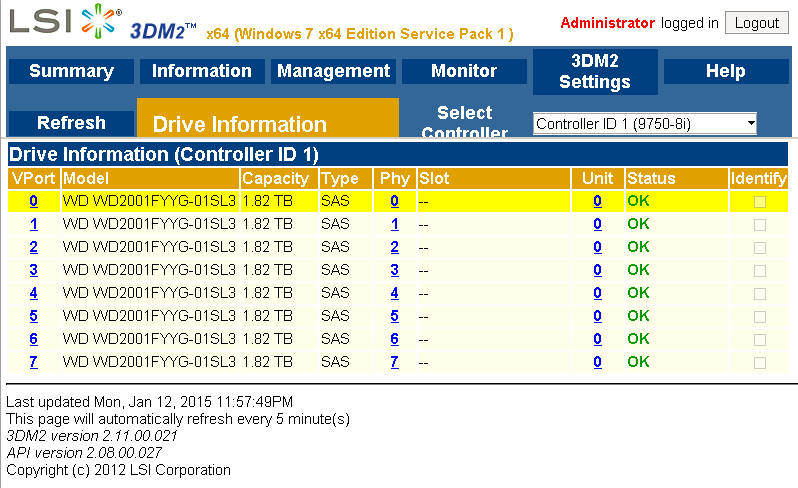Viewport: 798px width, 488px height.
Task: Check Identify for VPort 4 drive
Action: point(760,294)
